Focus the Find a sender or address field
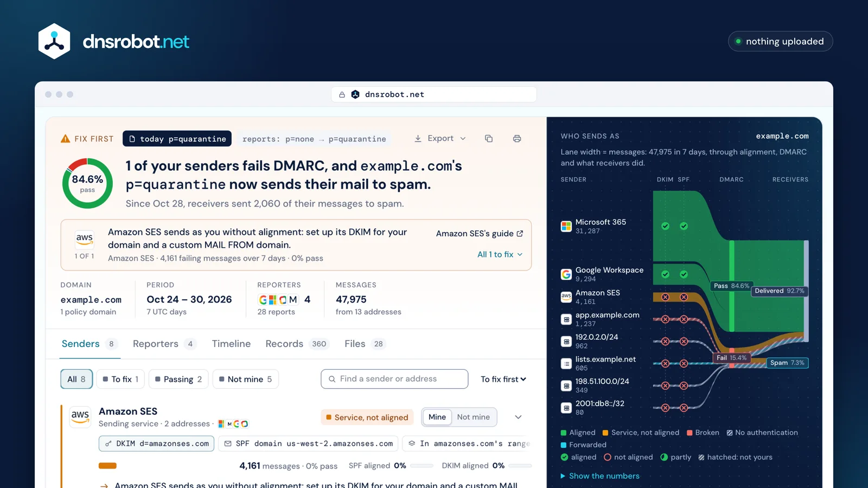The width and height of the screenshot is (868, 488). 394,379
